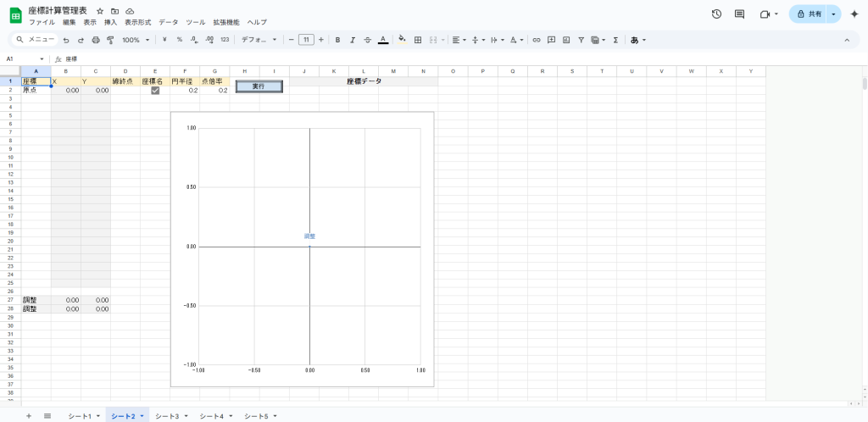Open the input tools あ dropdown

(x=638, y=40)
